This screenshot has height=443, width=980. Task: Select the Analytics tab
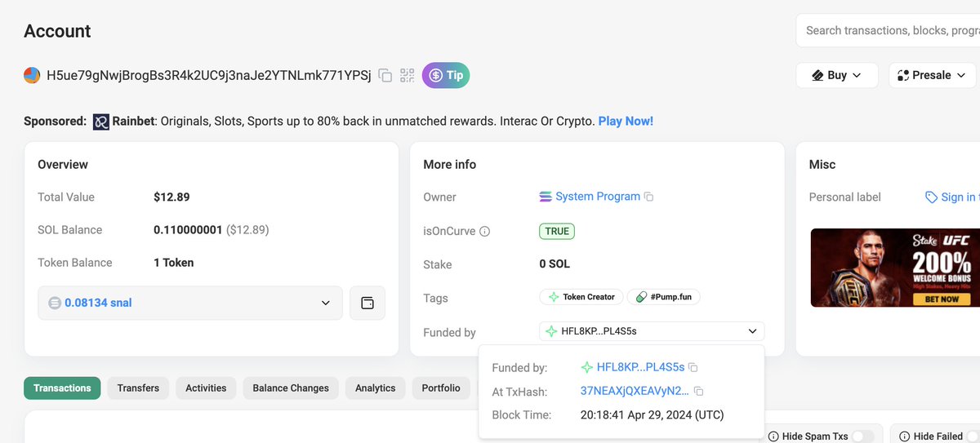(375, 388)
